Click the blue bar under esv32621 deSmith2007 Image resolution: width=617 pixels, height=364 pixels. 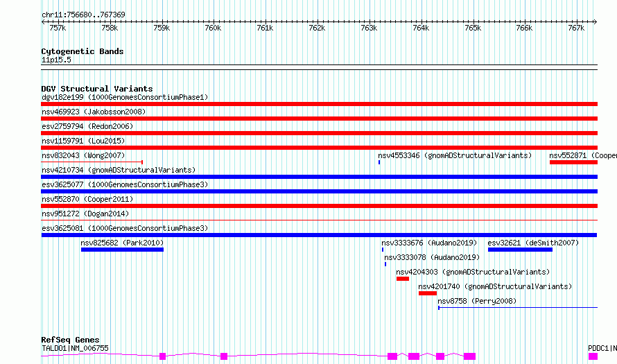[520, 250]
